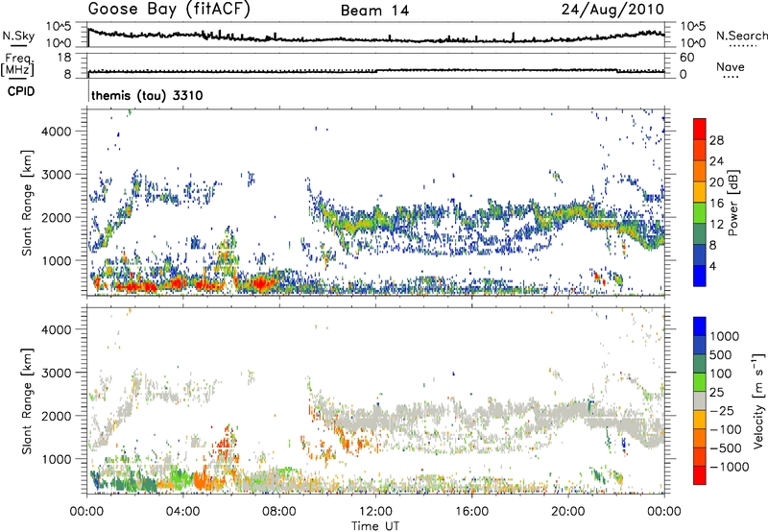Click the "28" tick on power colorbar
Viewport: 768px width, 532px height.
pyautogui.click(x=716, y=140)
